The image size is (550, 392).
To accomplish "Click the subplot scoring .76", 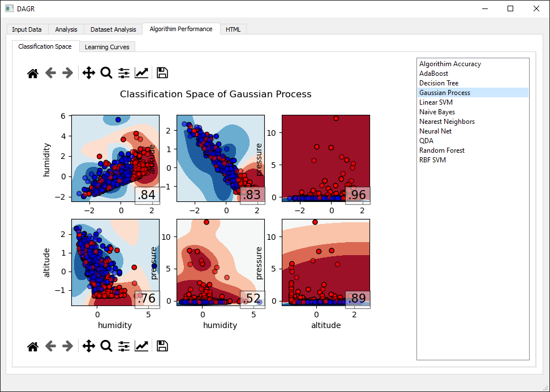I will [x=115, y=262].
